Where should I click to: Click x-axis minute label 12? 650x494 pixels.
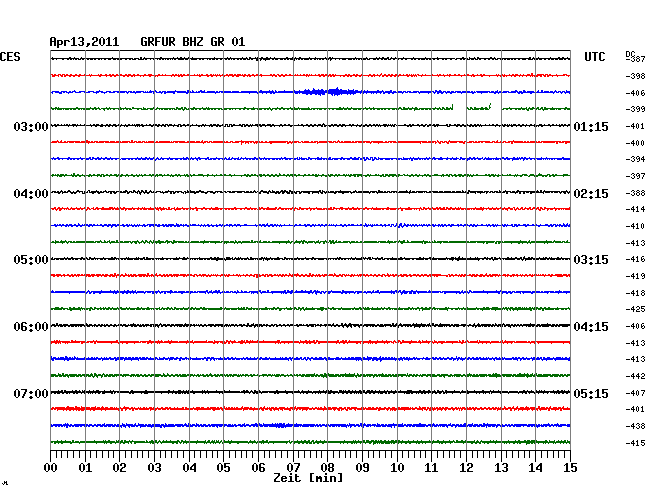[466, 468]
